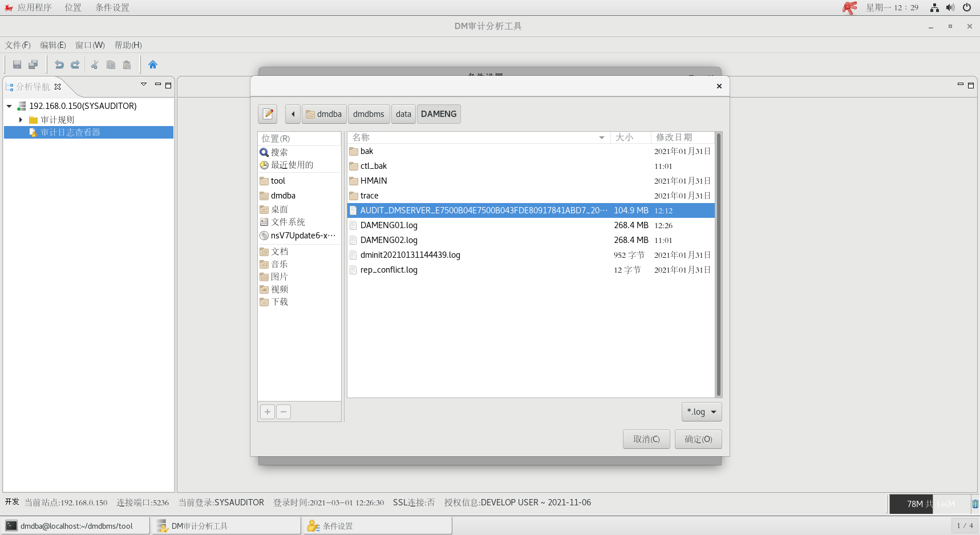This screenshot has height=535, width=980.
Task: Click the remove bookmark minus button
Action: coord(284,412)
